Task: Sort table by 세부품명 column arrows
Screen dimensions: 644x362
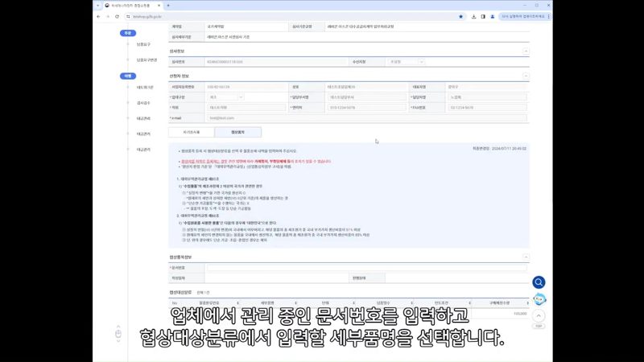Action: pyautogui.click(x=295, y=303)
